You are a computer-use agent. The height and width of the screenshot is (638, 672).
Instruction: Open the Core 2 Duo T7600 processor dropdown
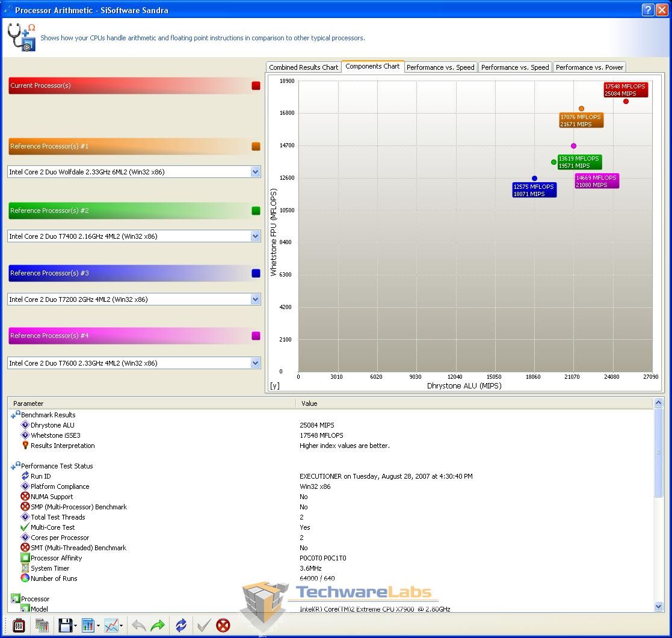(255, 363)
